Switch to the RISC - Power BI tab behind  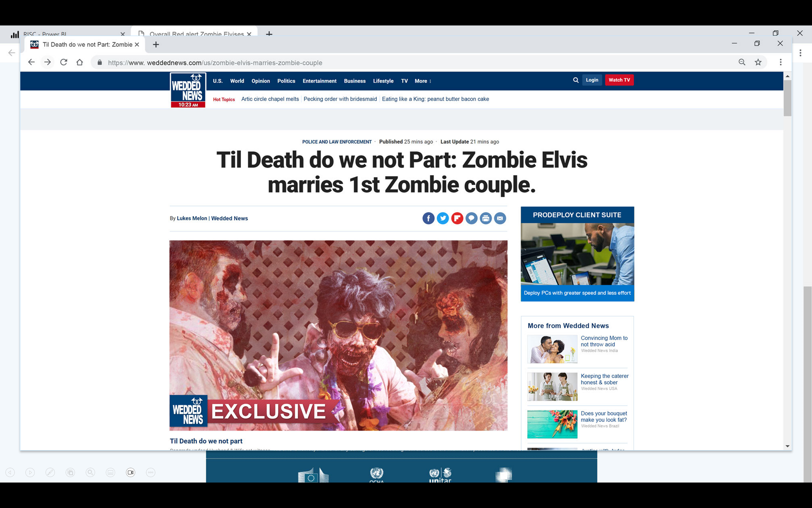[44, 34]
